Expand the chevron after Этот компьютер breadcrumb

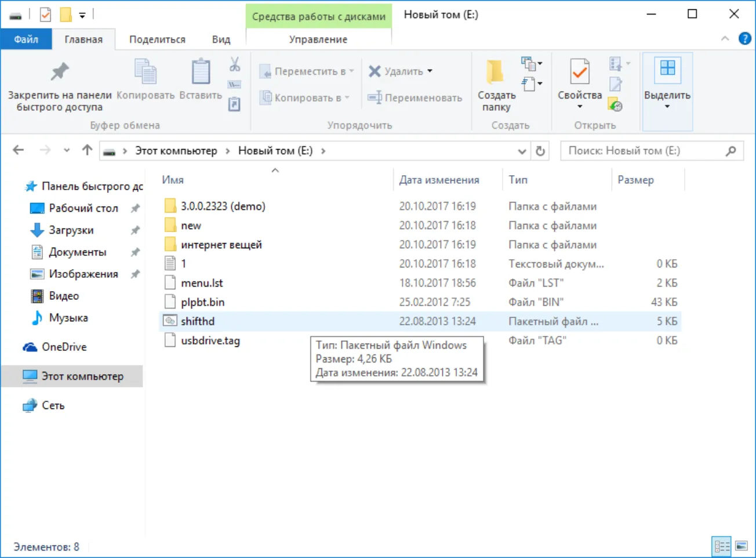point(228,151)
